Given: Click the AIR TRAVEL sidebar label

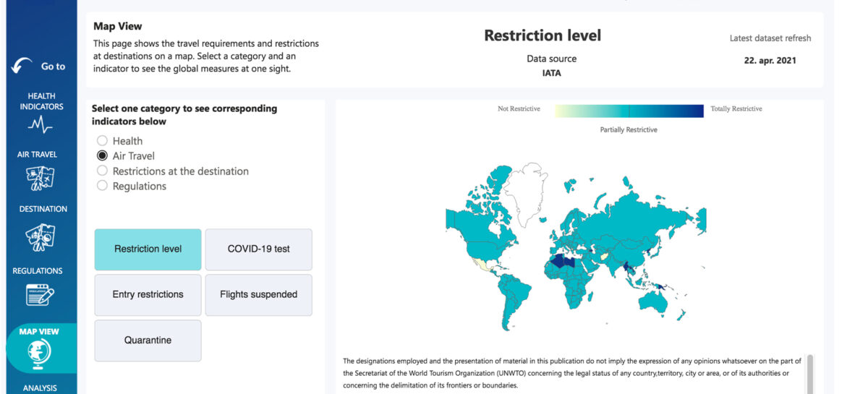Looking at the screenshot, I should [x=37, y=154].
